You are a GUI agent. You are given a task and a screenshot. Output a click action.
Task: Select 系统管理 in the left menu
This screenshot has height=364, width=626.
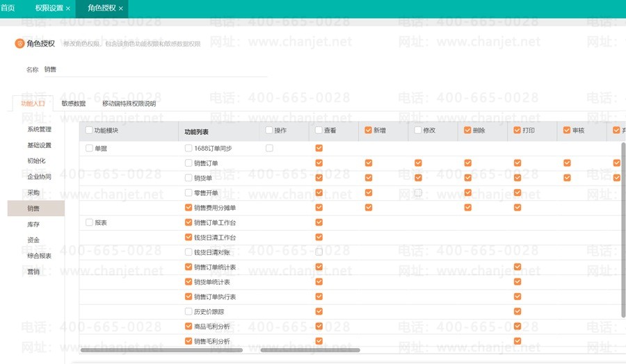click(39, 129)
